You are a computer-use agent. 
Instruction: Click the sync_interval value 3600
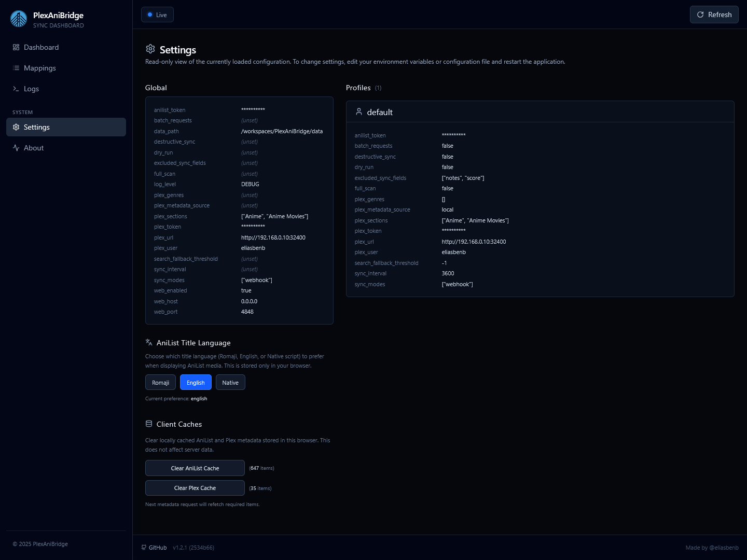click(448, 273)
